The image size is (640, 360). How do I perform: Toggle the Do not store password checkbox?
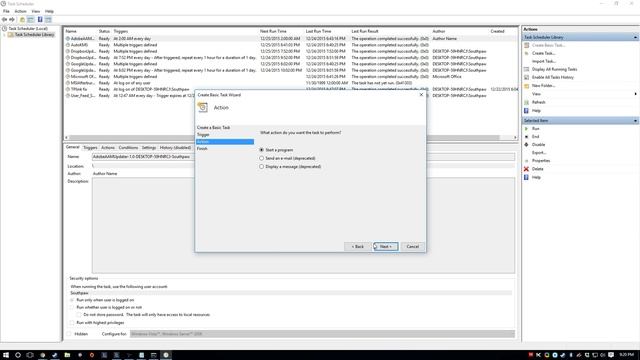pyautogui.click(x=79, y=315)
